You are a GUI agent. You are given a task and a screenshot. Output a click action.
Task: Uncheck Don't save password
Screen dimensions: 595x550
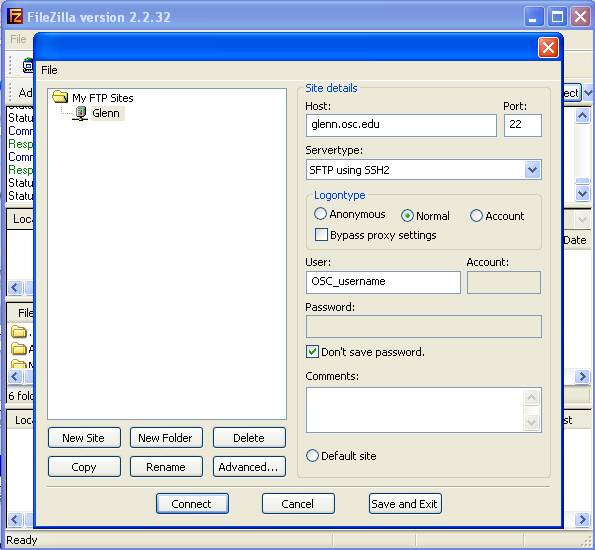312,351
